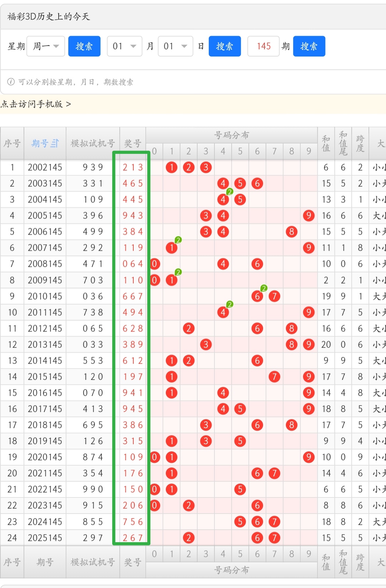Viewport: 386px width, 588px height.
Task: Click the 模拟试机号 column header at top
Action: pyautogui.click(x=93, y=143)
